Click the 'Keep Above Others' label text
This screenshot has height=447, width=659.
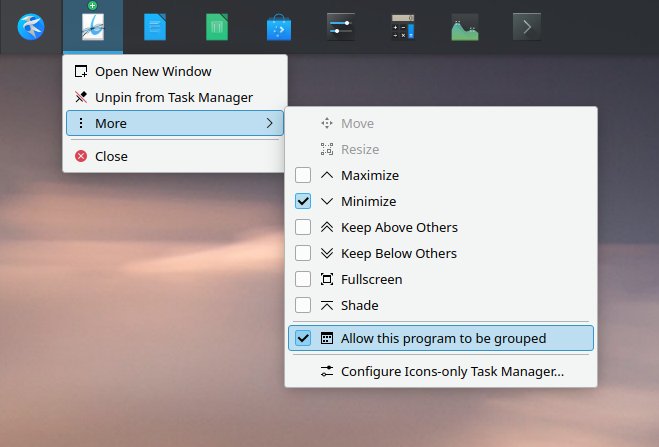(x=399, y=228)
